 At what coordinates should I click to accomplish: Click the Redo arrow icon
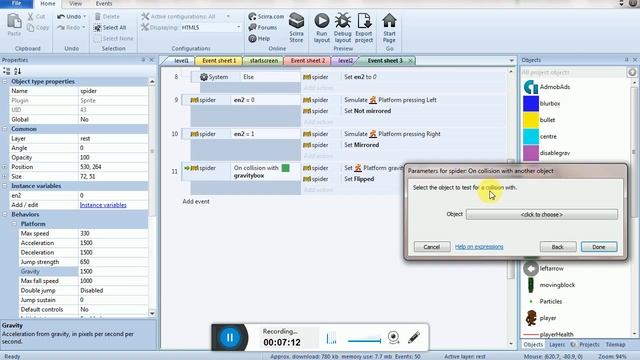(61, 27)
